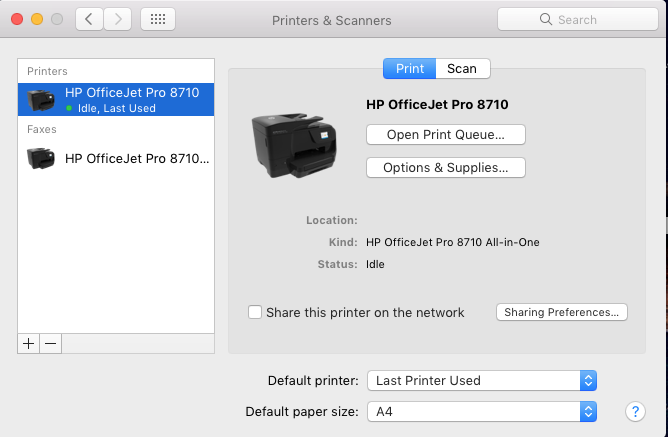This screenshot has width=668, height=437.
Task: Click the large HP OfficeJet printer image
Action: [294, 145]
